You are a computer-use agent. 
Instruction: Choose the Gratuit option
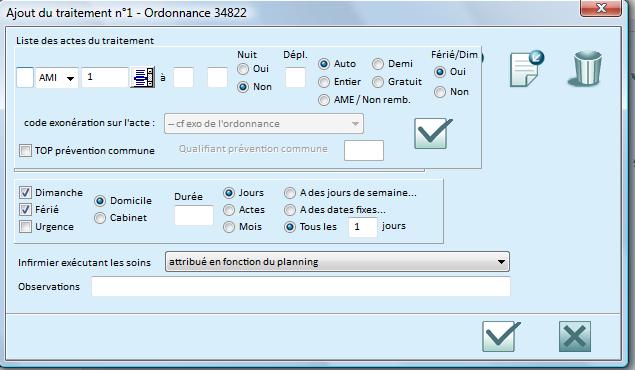(x=378, y=82)
